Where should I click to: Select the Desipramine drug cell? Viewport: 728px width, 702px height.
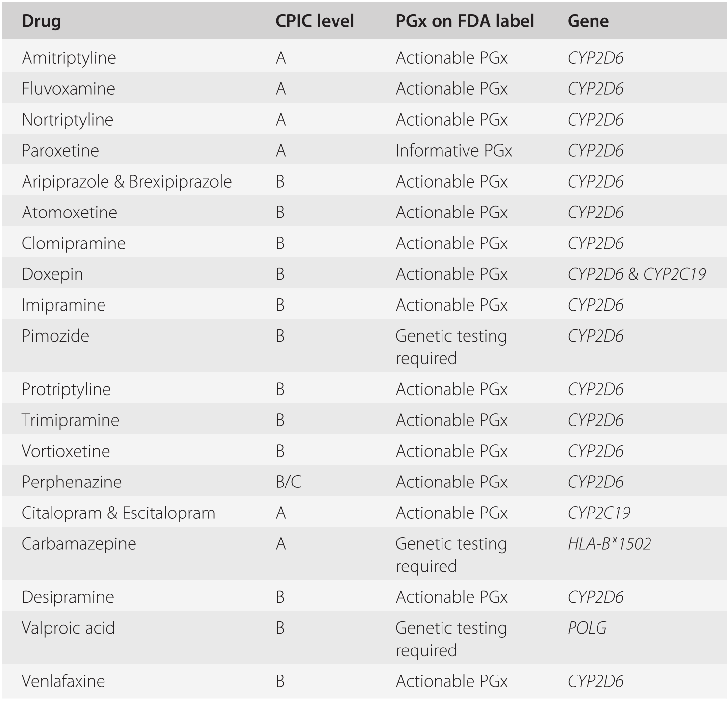pyautogui.click(x=68, y=597)
